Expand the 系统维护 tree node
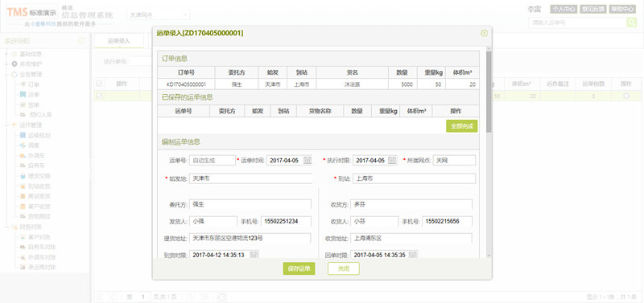Image resolution: width=644 pixels, height=303 pixels. (6, 64)
